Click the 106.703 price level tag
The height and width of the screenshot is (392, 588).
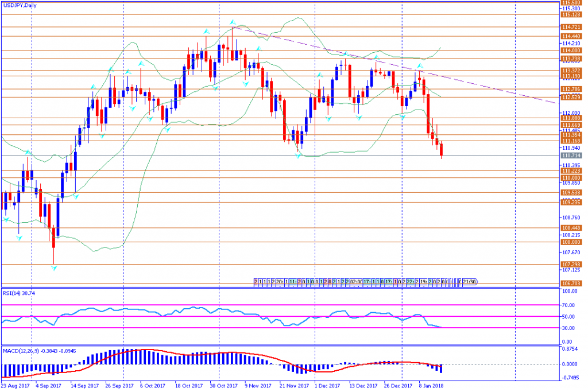(570, 283)
